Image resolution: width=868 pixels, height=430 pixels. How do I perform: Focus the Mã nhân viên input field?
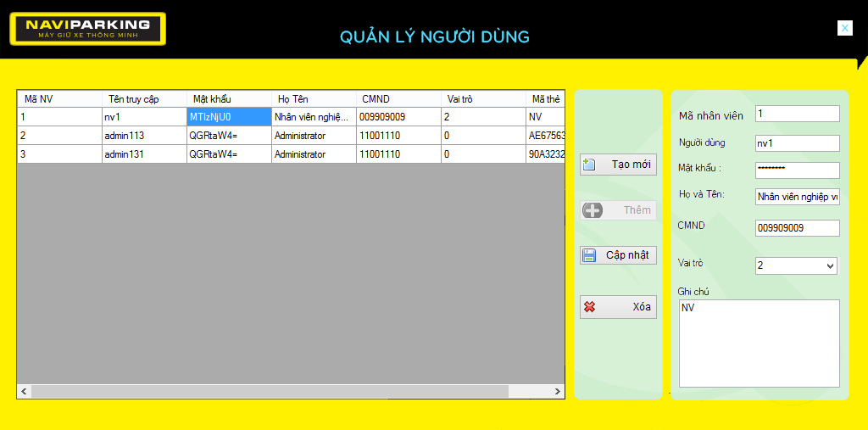pyautogui.click(x=797, y=114)
